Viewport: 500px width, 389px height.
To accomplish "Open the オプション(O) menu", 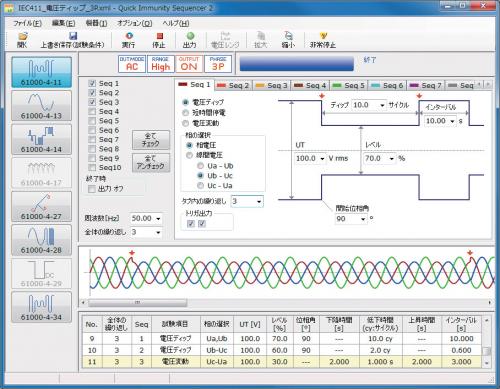I will pyautogui.click(x=135, y=23).
